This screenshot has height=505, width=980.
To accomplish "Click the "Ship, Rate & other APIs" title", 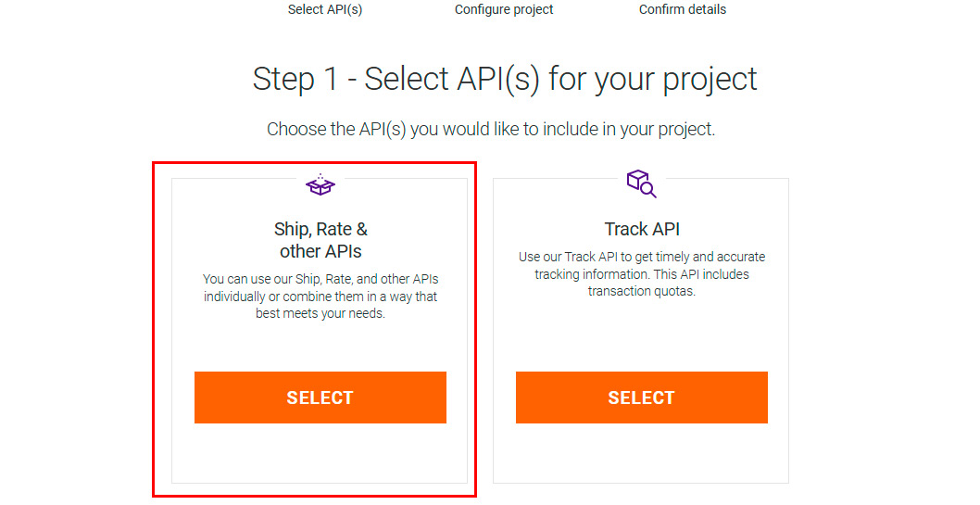I will pyautogui.click(x=320, y=240).
